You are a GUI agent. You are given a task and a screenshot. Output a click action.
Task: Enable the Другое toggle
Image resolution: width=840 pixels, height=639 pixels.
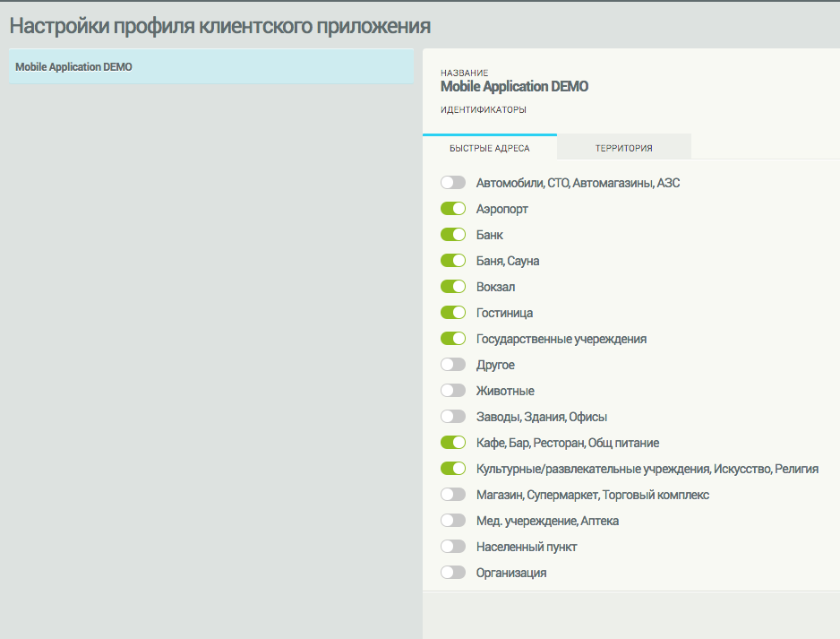(453, 365)
